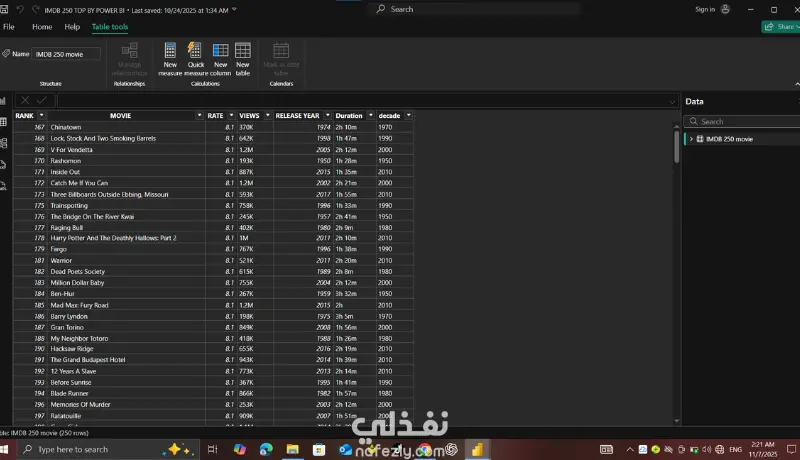Click inside the formula bar input
The image size is (800, 460).
pos(362,100)
